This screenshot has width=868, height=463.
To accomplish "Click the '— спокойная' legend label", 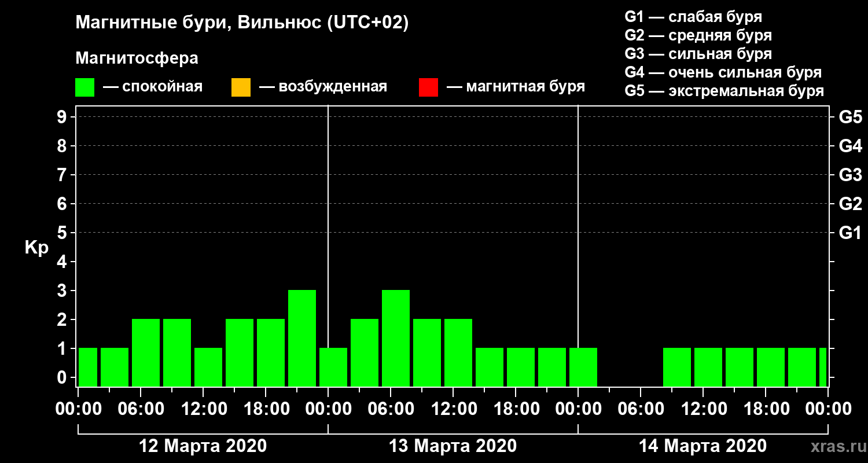I will click(153, 87).
